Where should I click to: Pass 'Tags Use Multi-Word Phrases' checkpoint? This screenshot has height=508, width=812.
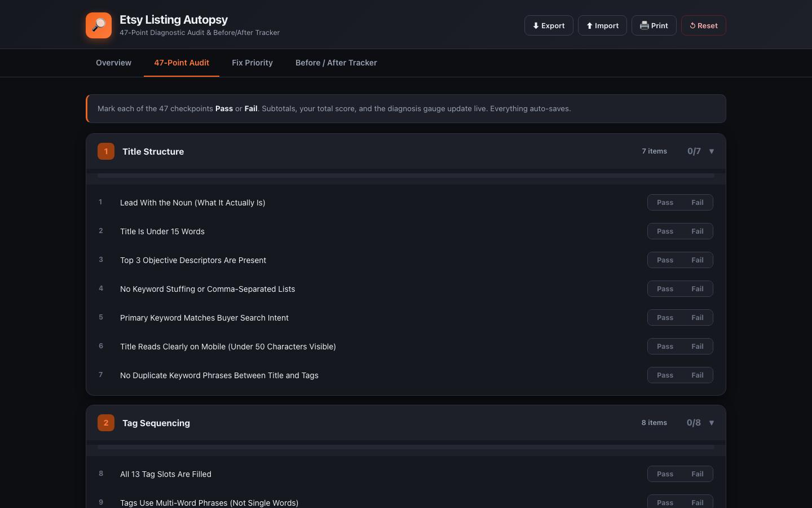(665, 502)
